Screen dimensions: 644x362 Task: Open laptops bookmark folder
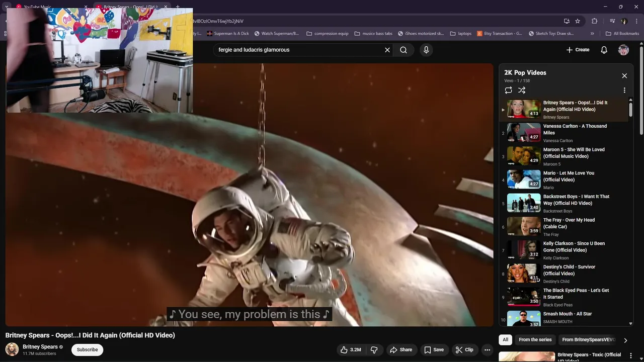[x=461, y=34]
